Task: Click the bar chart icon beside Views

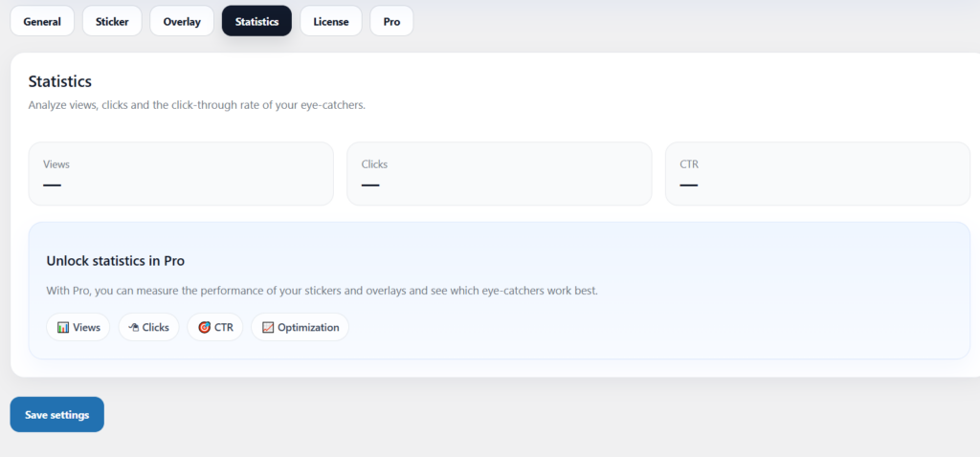Action: [x=63, y=327]
